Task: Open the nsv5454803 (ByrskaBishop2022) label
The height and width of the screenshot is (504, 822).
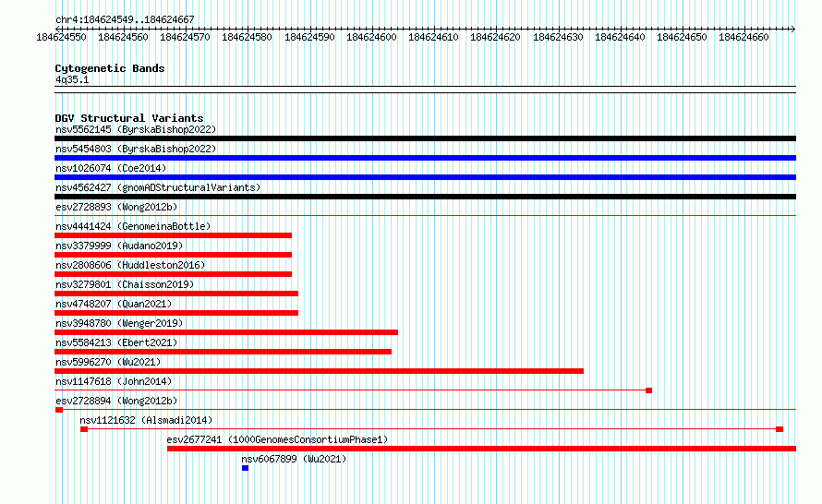Action: tap(136, 149)
